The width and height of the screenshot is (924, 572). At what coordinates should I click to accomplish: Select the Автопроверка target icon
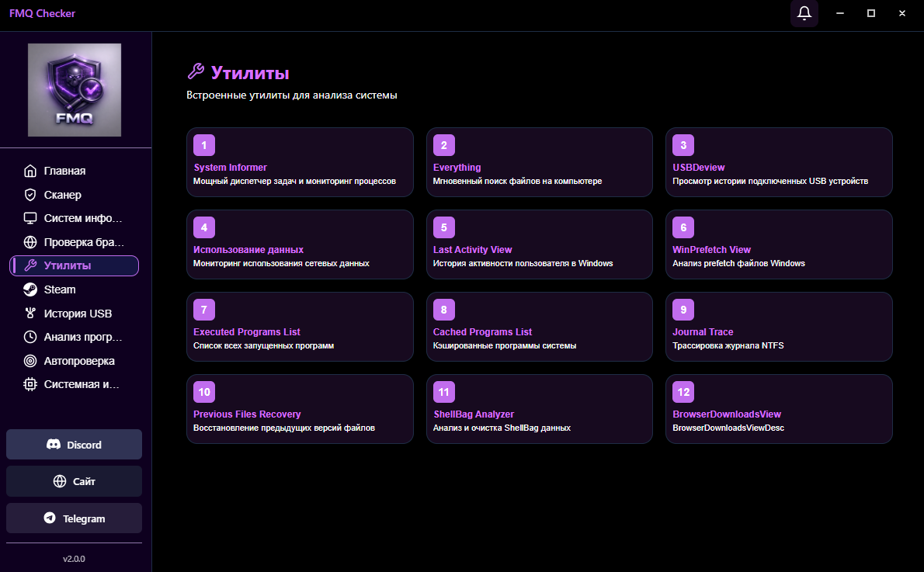(x=30, y=361)
